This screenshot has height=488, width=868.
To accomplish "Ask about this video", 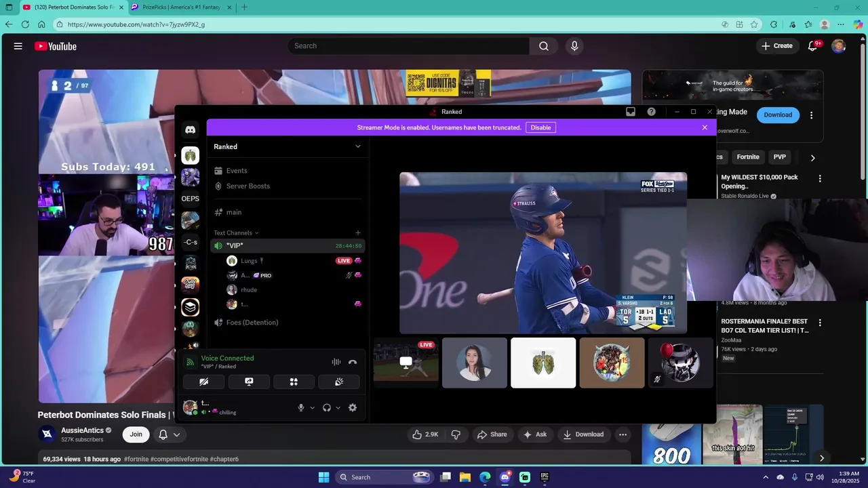I will [534, 434].
